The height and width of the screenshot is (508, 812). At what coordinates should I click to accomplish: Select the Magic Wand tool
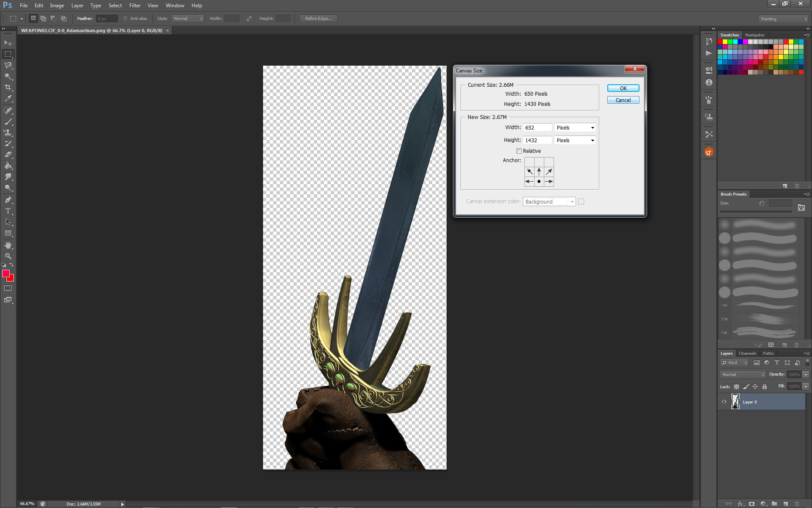coord(8,76)
